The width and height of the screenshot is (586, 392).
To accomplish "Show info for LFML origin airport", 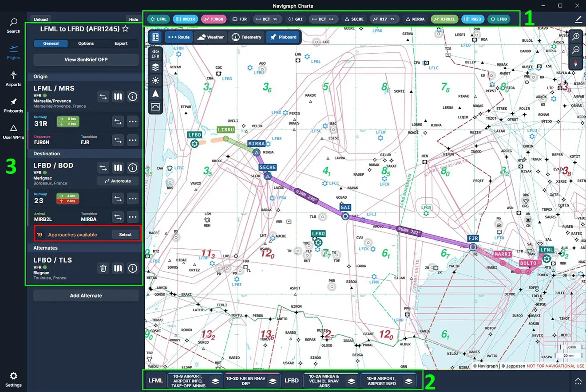I will [132, 96].
